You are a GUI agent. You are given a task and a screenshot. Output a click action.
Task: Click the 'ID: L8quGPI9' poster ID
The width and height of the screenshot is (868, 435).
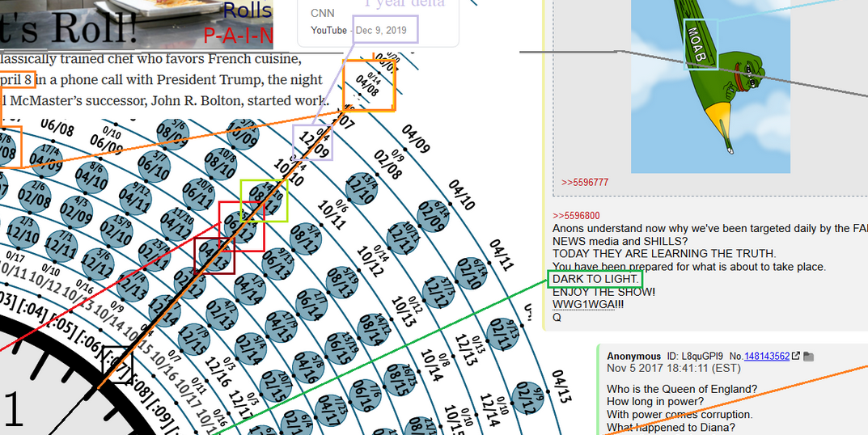[x=693, y=357]
